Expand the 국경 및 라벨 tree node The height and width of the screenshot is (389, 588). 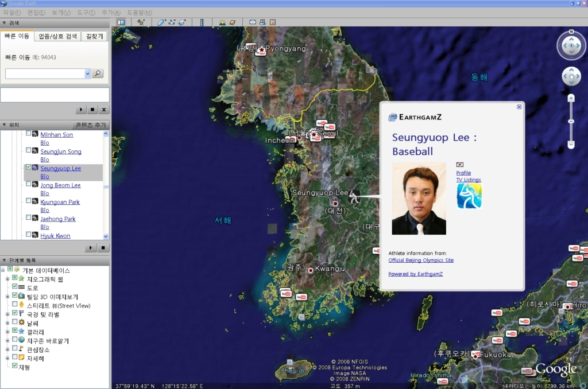(x=7, y=314)
